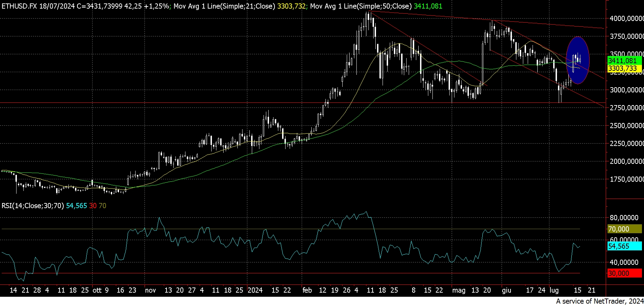Click the ott month label on time axis
This screenshot has height=305, width=644.
(97, 290)
